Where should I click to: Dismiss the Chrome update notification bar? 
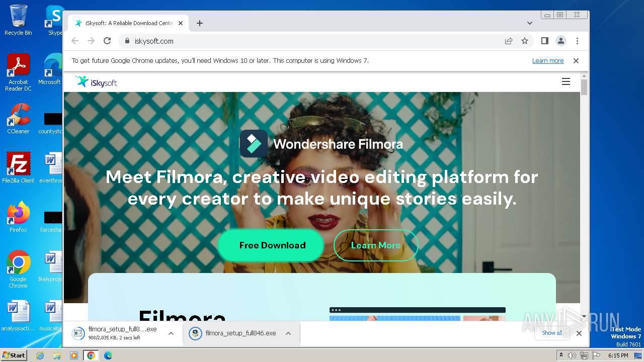(576, 60)
